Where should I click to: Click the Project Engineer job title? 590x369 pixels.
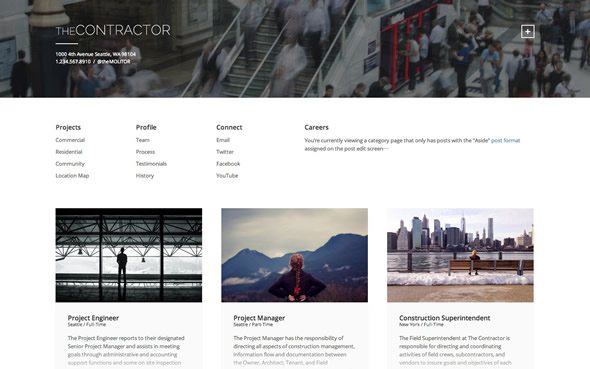(93, 318)
